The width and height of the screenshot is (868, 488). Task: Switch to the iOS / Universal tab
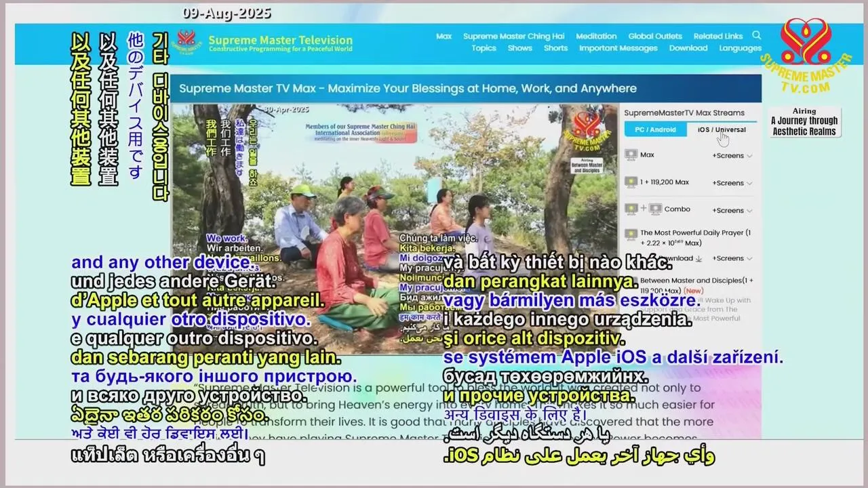click(x=722, y=129)
